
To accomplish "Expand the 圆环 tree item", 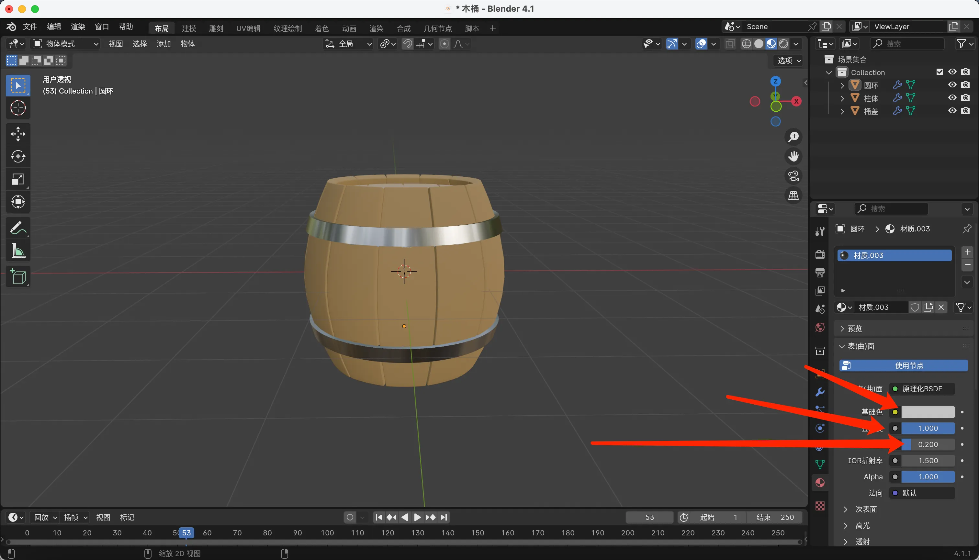I will [x=842, y=85].
